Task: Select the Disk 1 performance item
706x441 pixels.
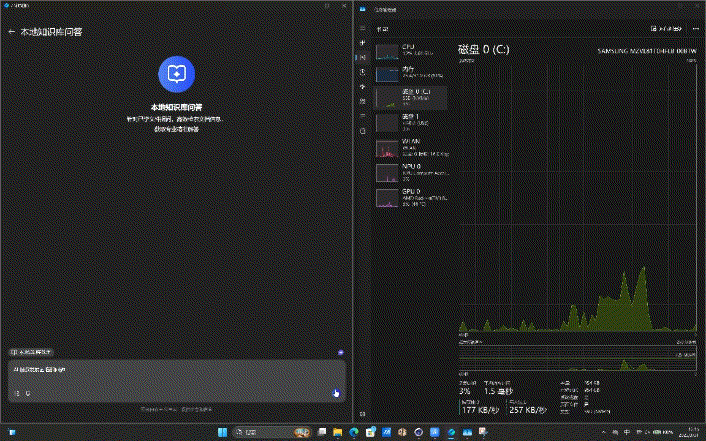Action: pyautogui.click(x=410, y=121)
